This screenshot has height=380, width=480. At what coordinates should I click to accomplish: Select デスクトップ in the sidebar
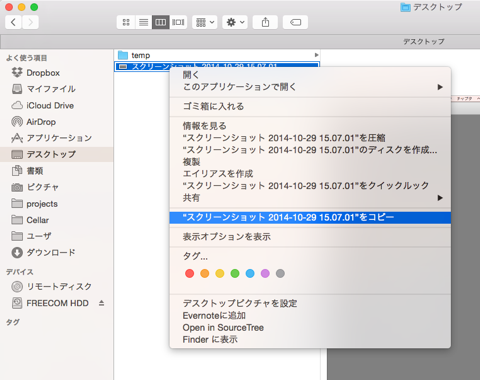click(57, 154)
